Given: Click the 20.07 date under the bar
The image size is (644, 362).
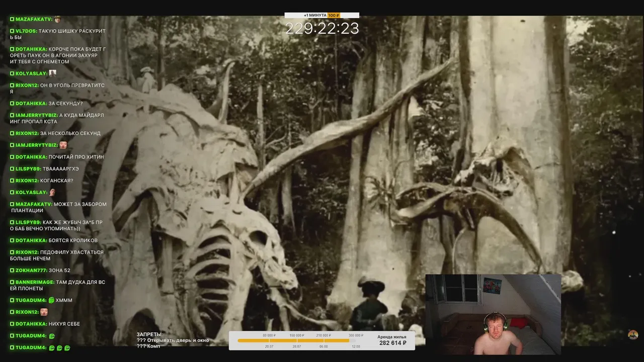Looking at the screenshot, I should tap(269, 346).
